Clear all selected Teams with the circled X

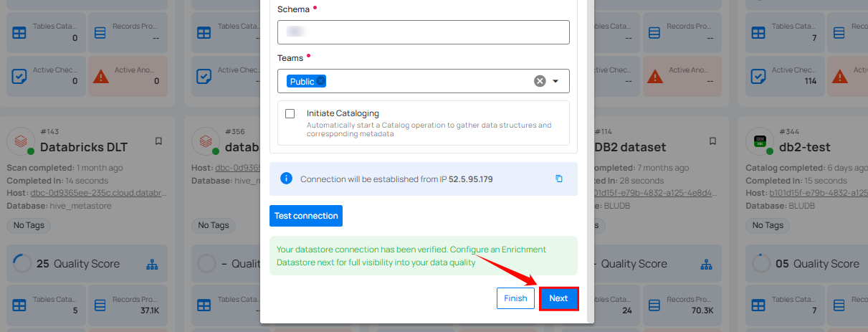pyautogui.click(x=540, y=81)
